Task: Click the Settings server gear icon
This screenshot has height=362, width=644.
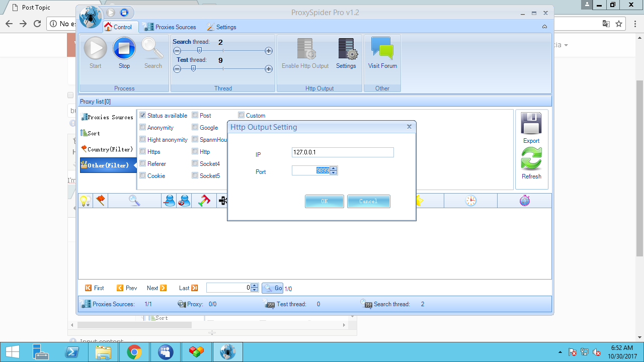Action: pyautogui.click(x=346, y=49)
